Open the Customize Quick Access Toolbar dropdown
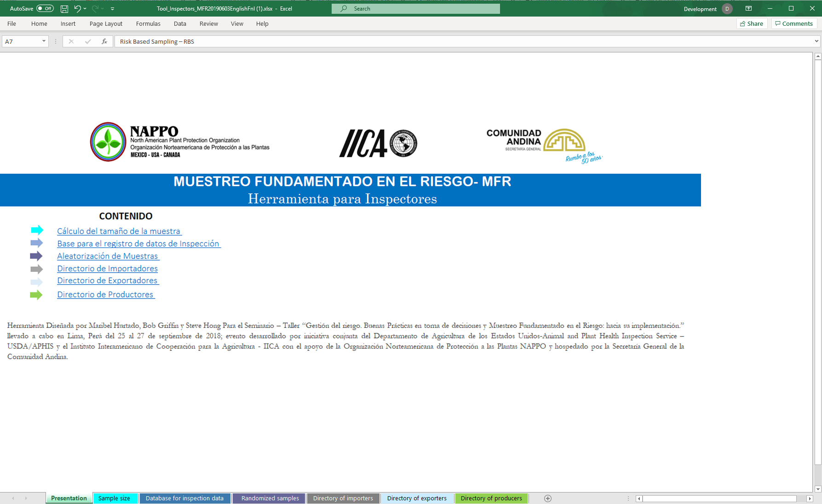Viewport: 822px width, 504px height. click(x=113, y=9)
